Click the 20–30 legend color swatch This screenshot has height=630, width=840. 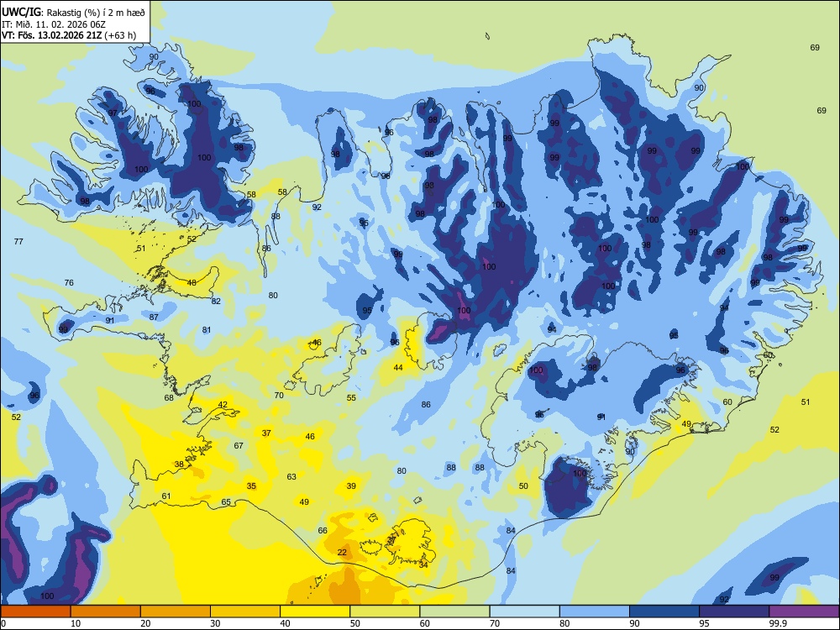coord(176,612)
